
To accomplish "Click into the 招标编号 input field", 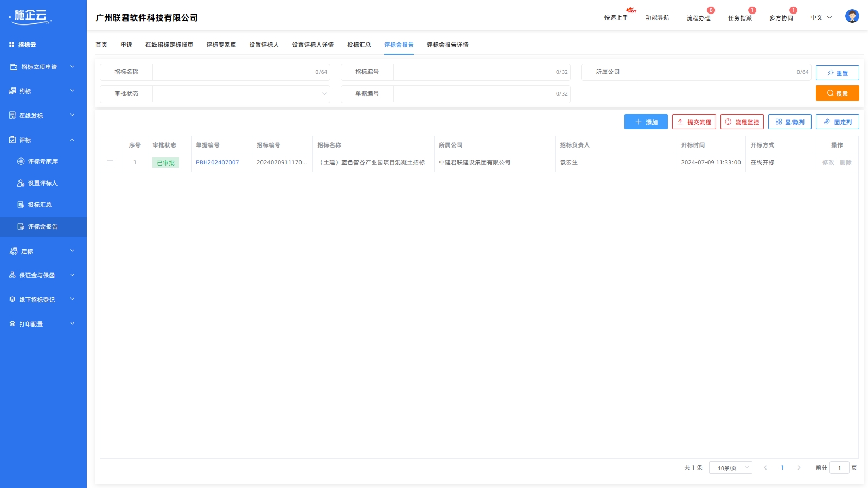I will click(x=482, y=72).
